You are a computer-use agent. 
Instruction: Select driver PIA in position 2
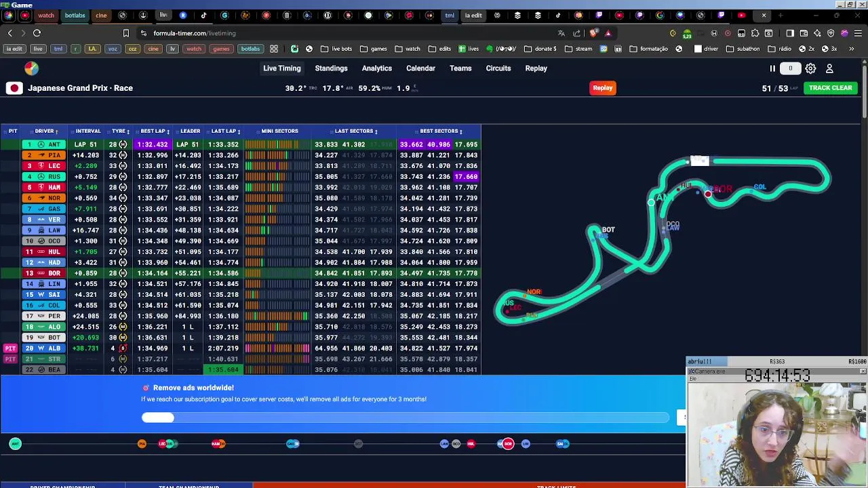point(43,155)
